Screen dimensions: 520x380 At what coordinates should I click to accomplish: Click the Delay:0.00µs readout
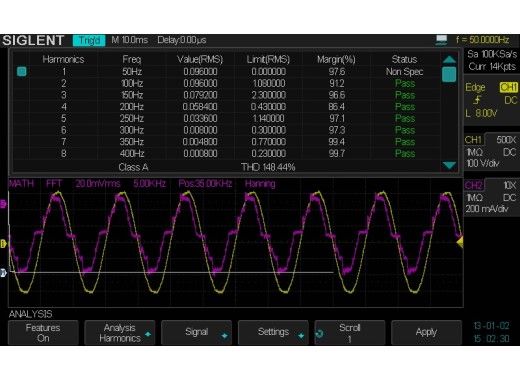click(x=182, y=40)
